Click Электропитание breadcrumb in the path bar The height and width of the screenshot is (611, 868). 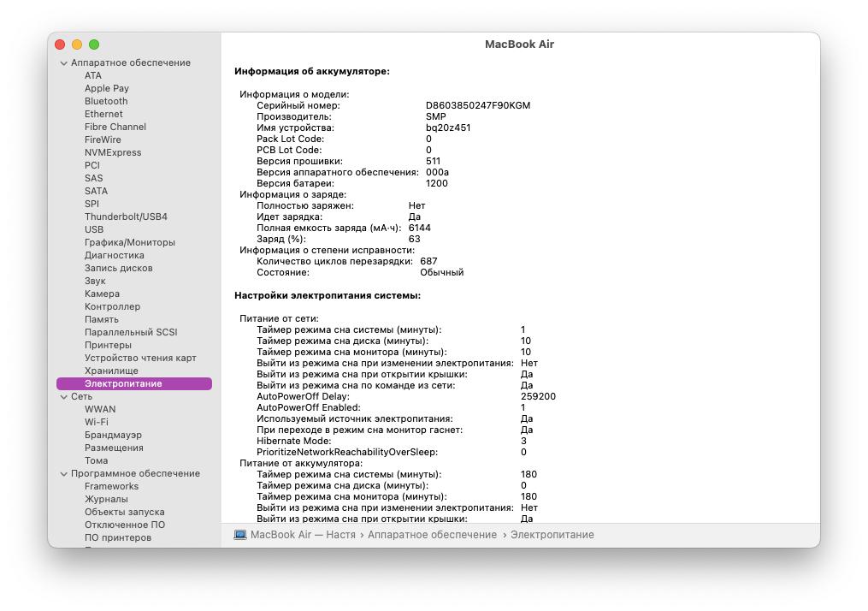[552, 535]
